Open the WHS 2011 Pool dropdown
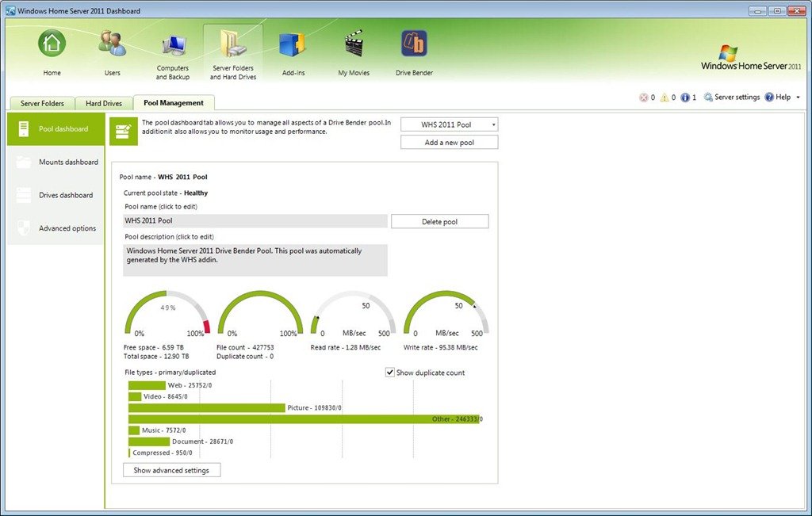The width and height of the screenshot is (812, 516). 449,124
